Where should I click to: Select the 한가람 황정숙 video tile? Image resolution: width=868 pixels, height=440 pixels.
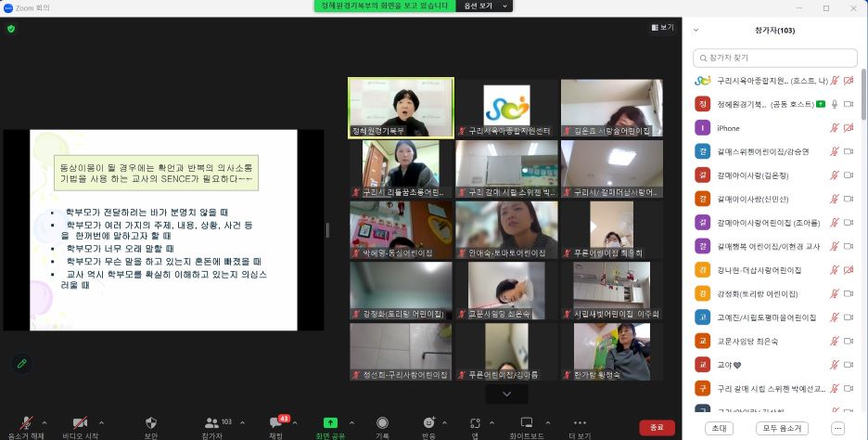(612, 352)
